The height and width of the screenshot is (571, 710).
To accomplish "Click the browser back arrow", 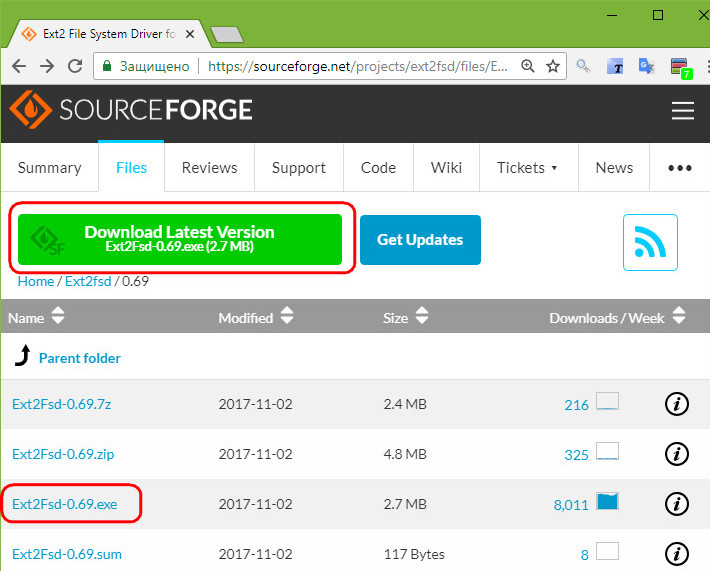I will 19,66.
